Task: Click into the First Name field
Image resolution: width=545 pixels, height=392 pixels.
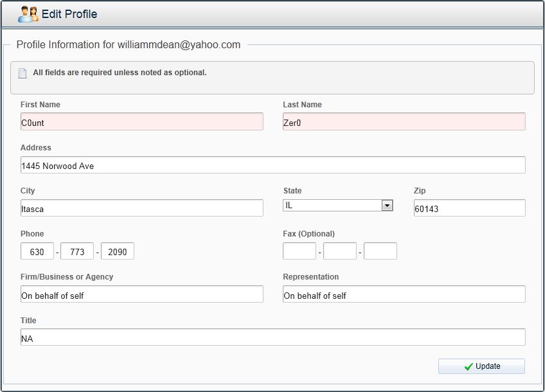Action: click(x=141, y=122)
